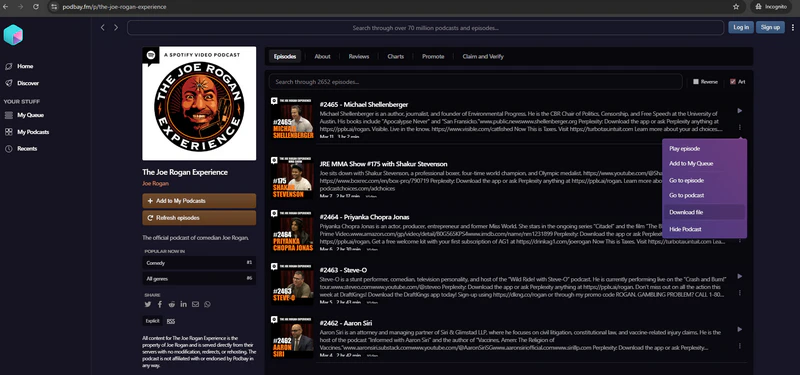This screenshot has height=375, width=800.
Task: Bookmark the page with the star icon
Action: pyautogui.click(x=736, y=7)
